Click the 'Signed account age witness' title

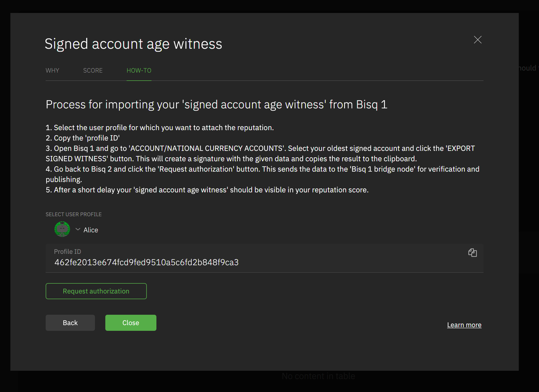(x=133, y=44)
